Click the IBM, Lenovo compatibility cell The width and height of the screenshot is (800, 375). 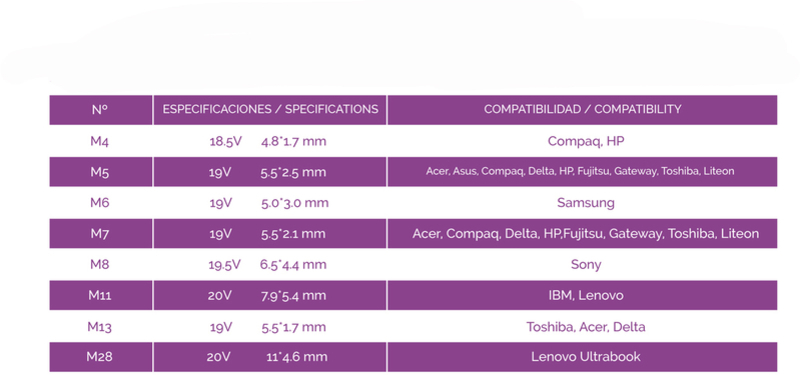click(586, 295)
